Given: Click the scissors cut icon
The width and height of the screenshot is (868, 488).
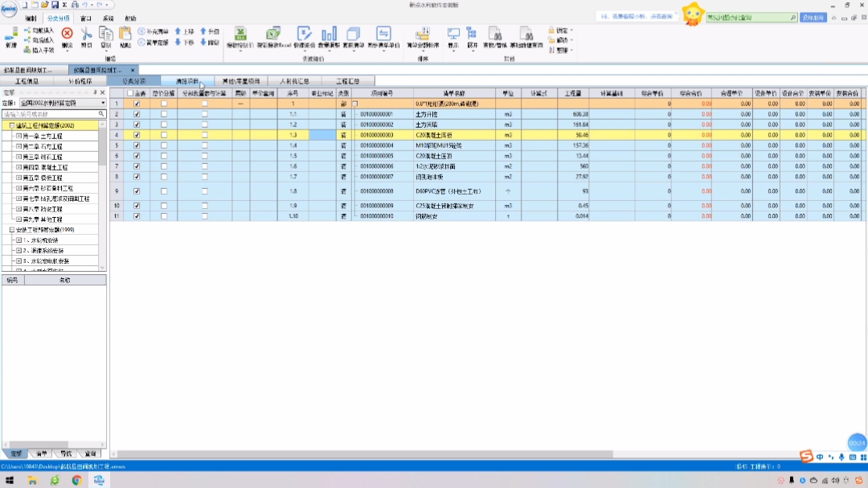Looking at the screenshot, I should pos(86,34).
